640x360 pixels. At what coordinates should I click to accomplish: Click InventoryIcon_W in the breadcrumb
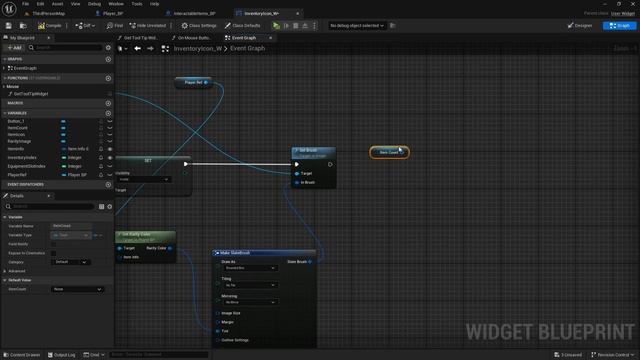click(x=198, y=49)
